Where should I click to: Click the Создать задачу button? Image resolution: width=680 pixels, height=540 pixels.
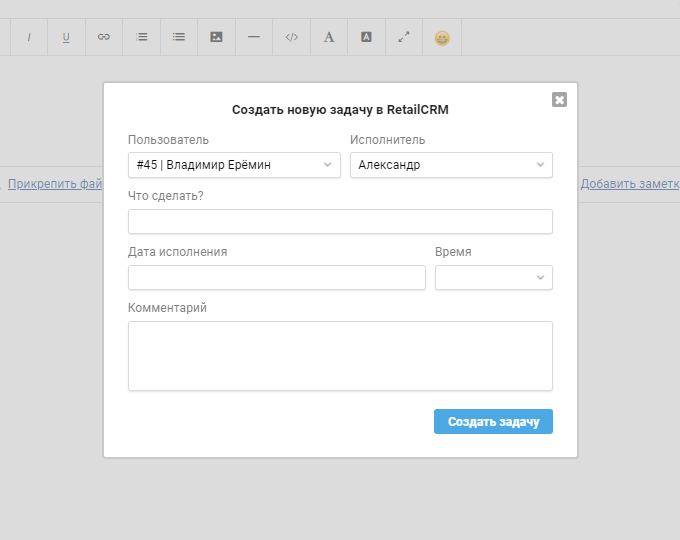(x=494, y=422)
